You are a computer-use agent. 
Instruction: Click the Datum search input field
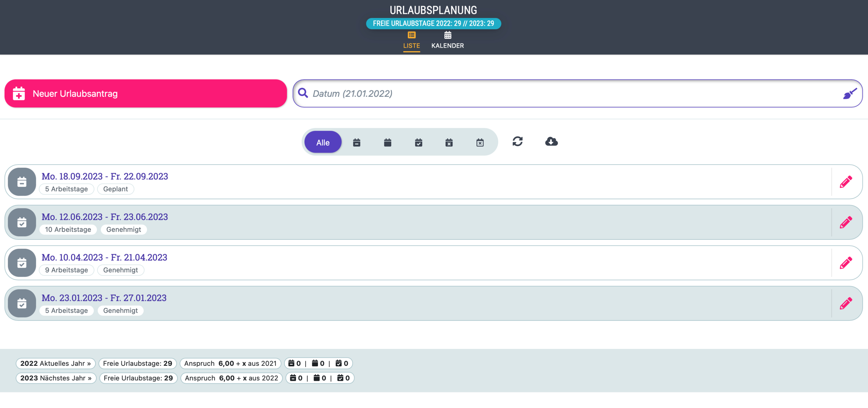573,93
